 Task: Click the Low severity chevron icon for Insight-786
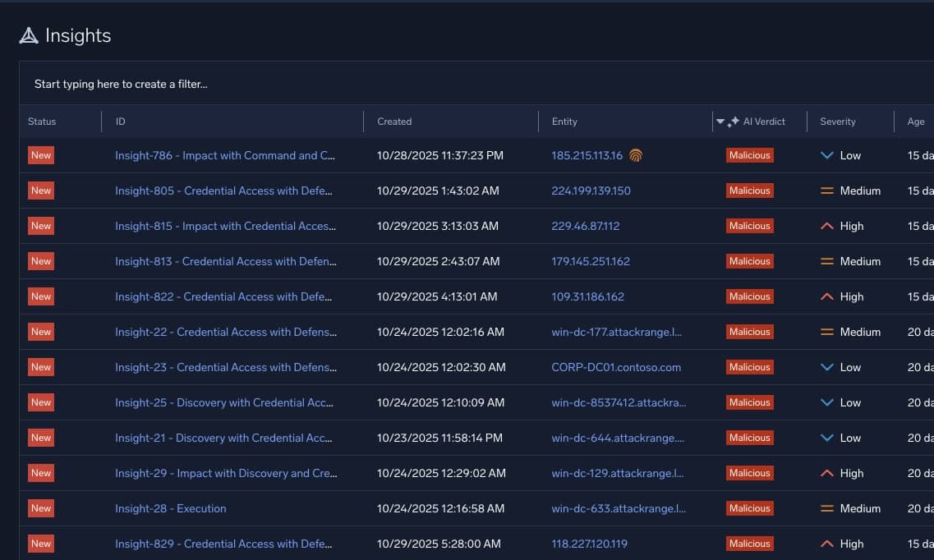pyautogui.click(x=827, y=155)
